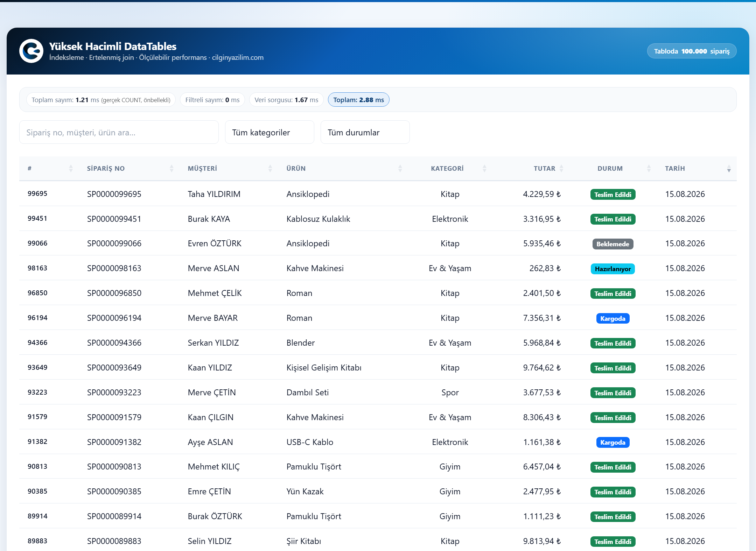The image size is (756, 551).
Task: Open the Tüm durumlar dropdown
Action: coord(365,132)
